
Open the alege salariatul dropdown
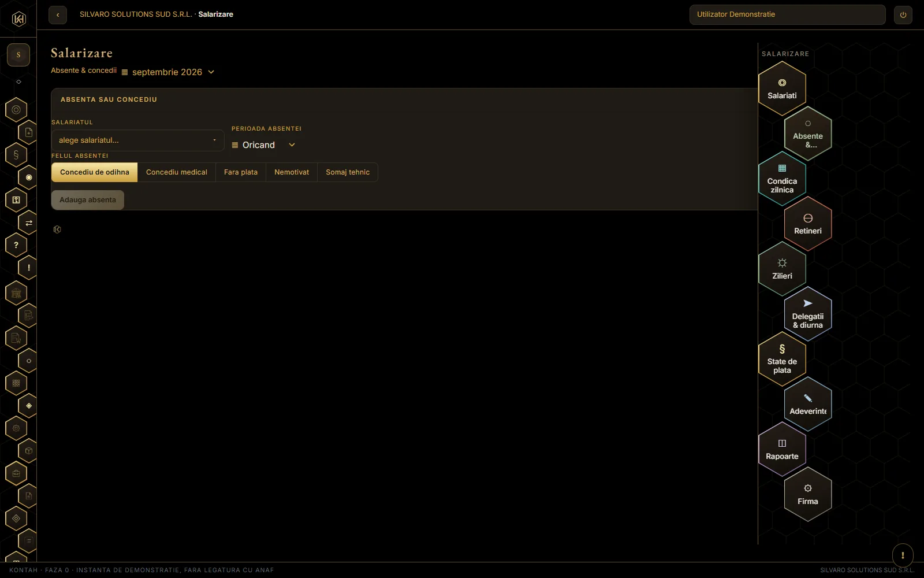[137, 140]
